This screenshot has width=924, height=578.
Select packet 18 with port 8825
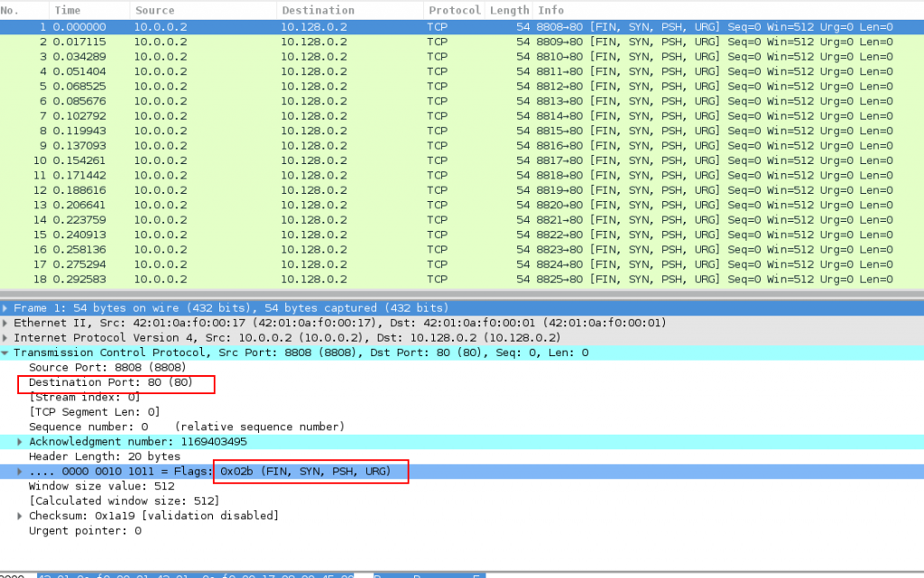(271, 280)
